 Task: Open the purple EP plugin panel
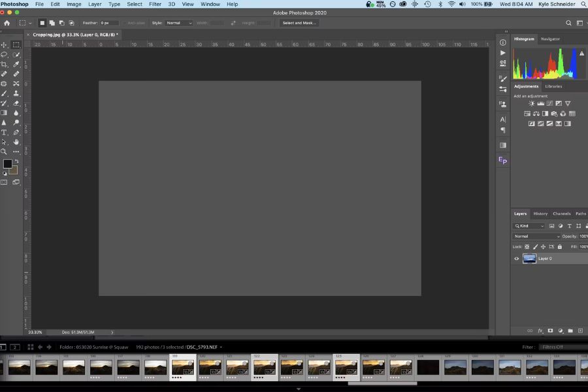click(503, 161)
